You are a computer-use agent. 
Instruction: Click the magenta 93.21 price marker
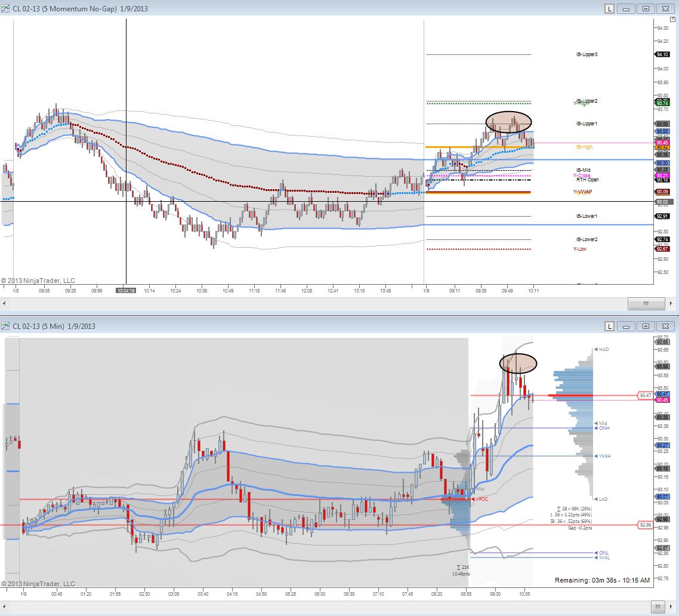[662, 175]
